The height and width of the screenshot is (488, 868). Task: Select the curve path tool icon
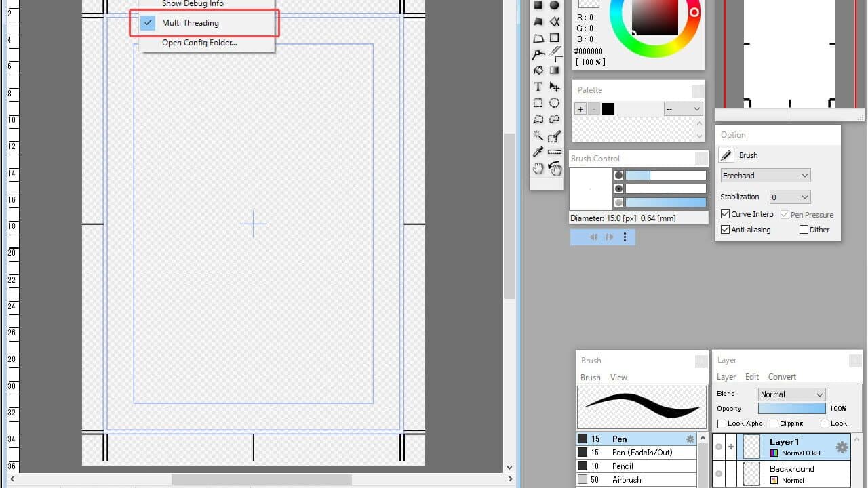(x=538, y=54)
